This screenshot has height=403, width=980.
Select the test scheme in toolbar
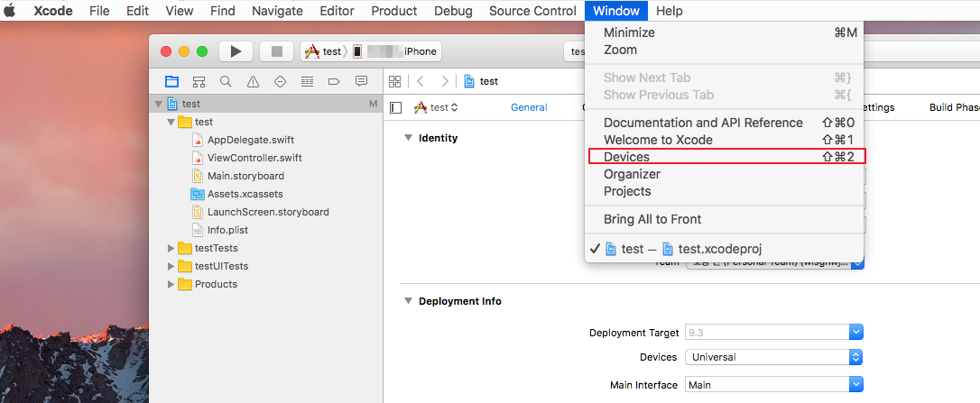click(324, 52)
